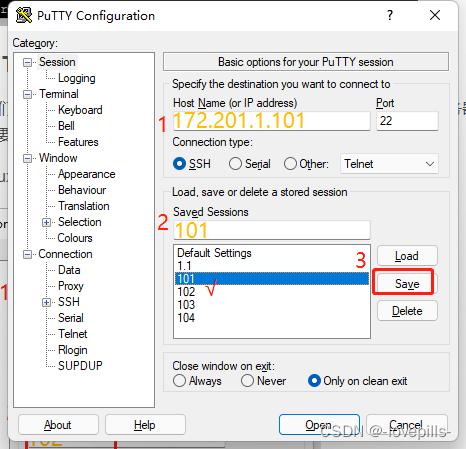
Task: Click the Load button
Action: click(x=407, y=256)
